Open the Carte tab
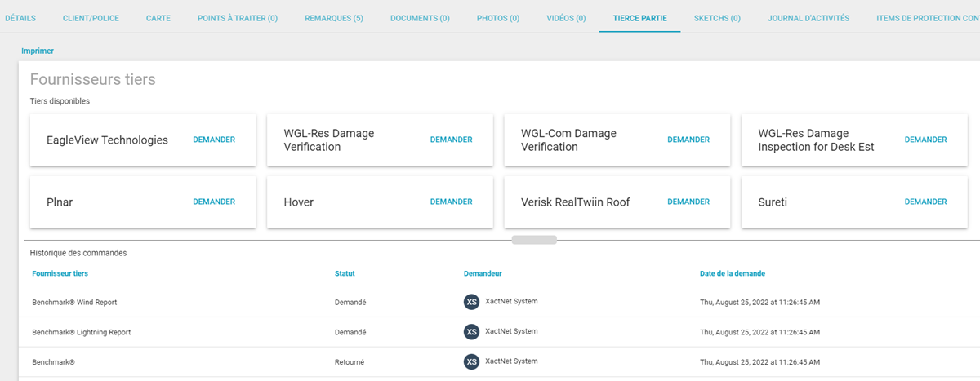This screenshot has width=980, height=381. (158, 17)
